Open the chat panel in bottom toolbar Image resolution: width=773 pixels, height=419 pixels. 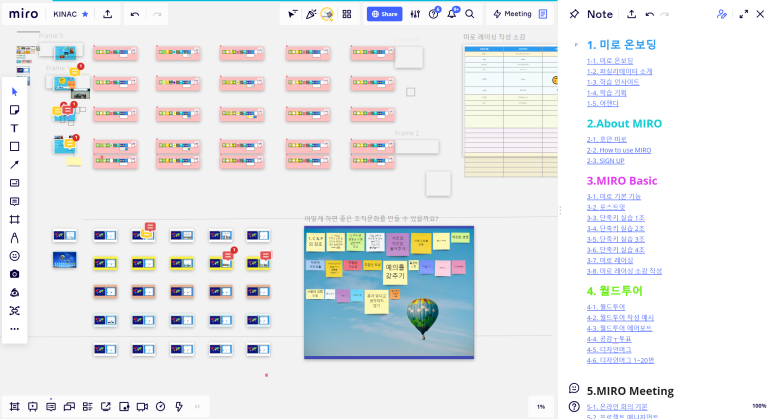click(x=69, y=407)
